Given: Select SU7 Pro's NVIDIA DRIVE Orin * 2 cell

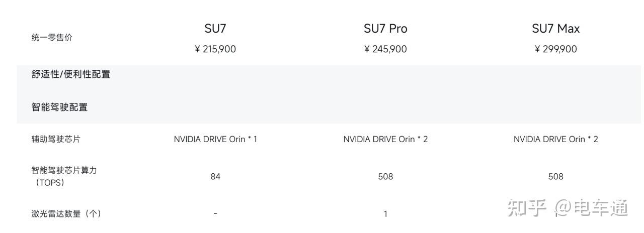Looking at the screenshot, I should point(385,139).
